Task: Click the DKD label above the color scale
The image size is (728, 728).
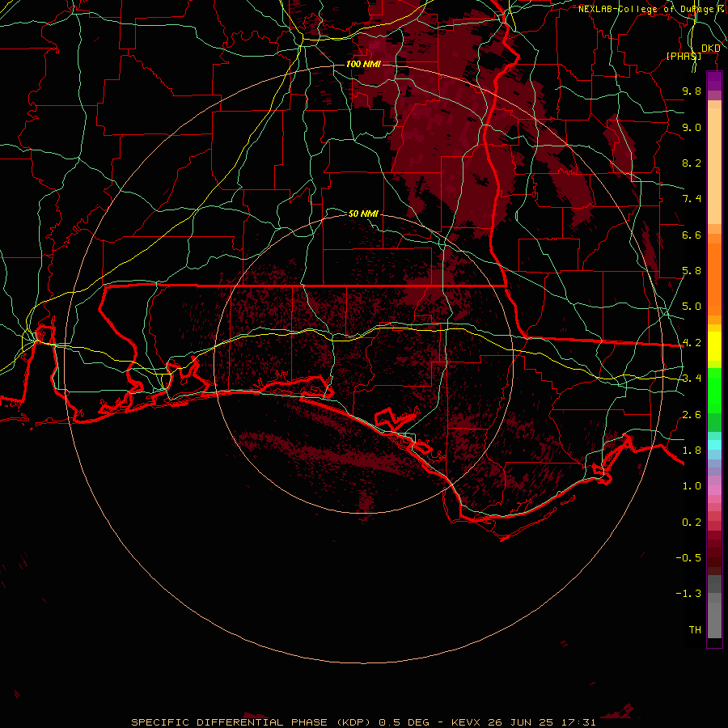Action: tap(711, 48)
